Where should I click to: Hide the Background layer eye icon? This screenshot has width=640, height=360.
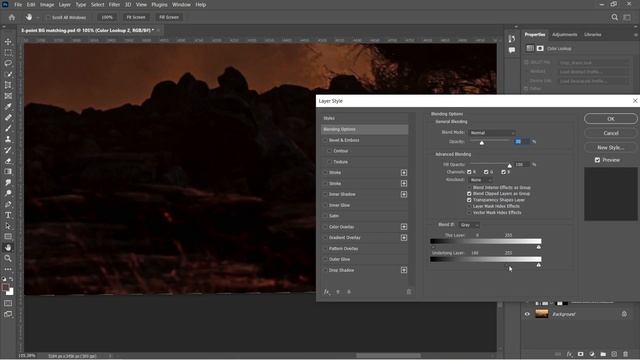[x=527, y=314]
